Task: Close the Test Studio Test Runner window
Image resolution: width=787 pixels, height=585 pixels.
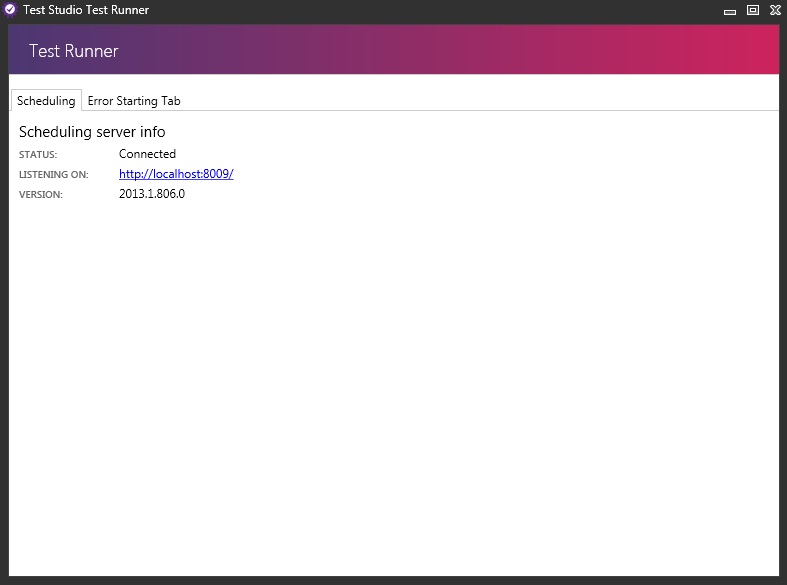Action: [773, 10]
